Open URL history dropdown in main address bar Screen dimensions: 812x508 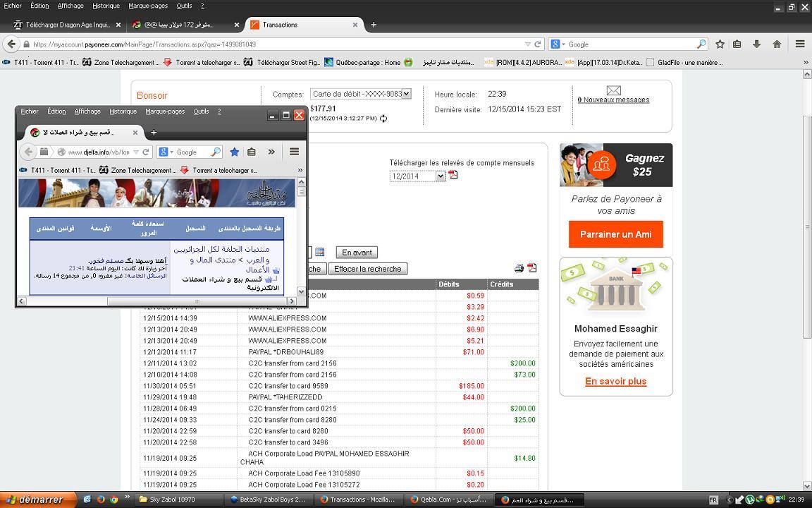click(528, 44)
